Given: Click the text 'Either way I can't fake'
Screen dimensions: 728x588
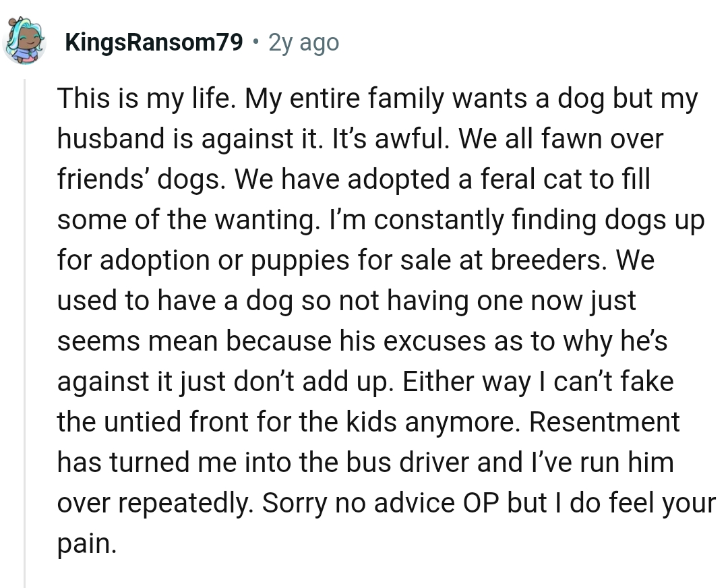Looking at the screenshot, I should 538,381.
